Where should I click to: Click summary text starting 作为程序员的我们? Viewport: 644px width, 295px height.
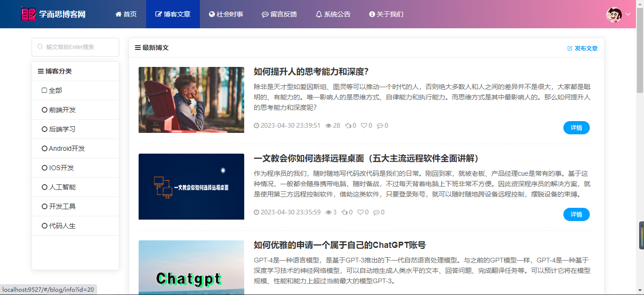[422, 184]
